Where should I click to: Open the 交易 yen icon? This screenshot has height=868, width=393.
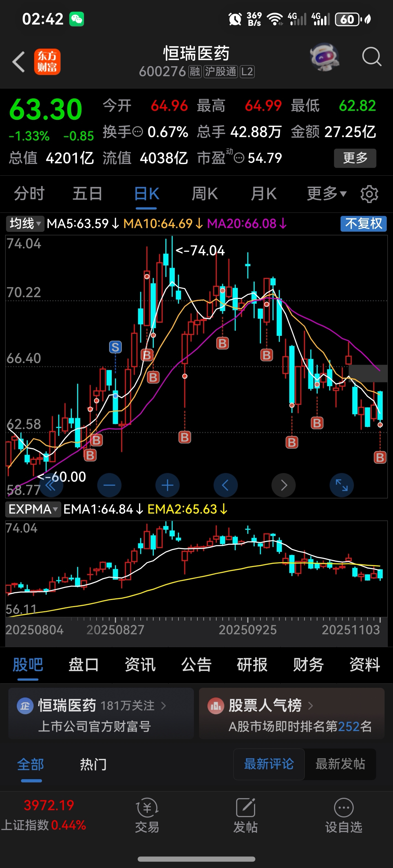click(147, 807)
